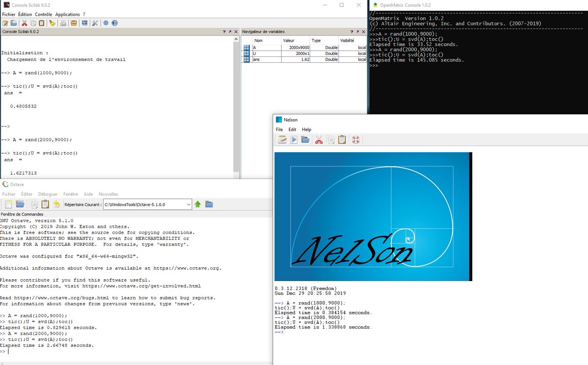Click the blue monitor icon in Scilab toolbar

tap(84, 23)
